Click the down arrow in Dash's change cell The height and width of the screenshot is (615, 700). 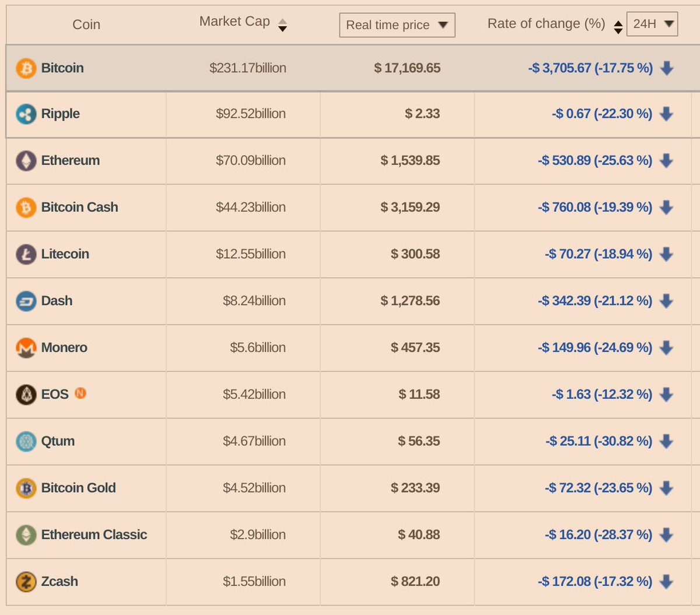coord(666,301)
